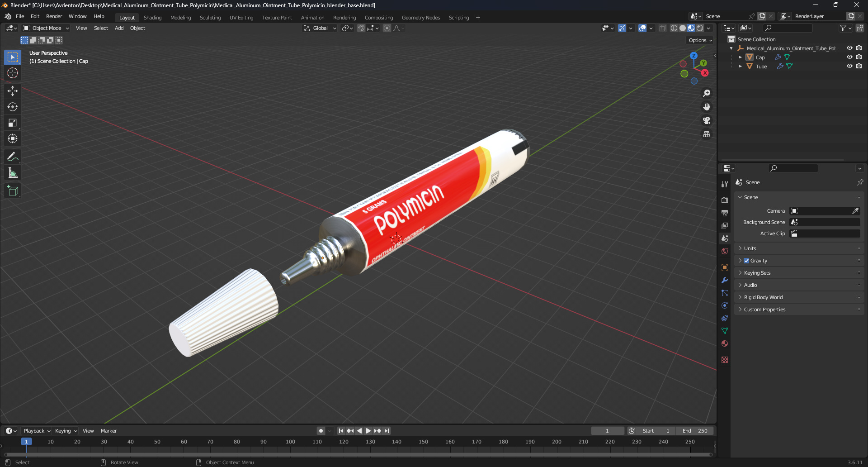Hide the Cap object in viewport
Screen dimensions: 868x467
(849, 57)
